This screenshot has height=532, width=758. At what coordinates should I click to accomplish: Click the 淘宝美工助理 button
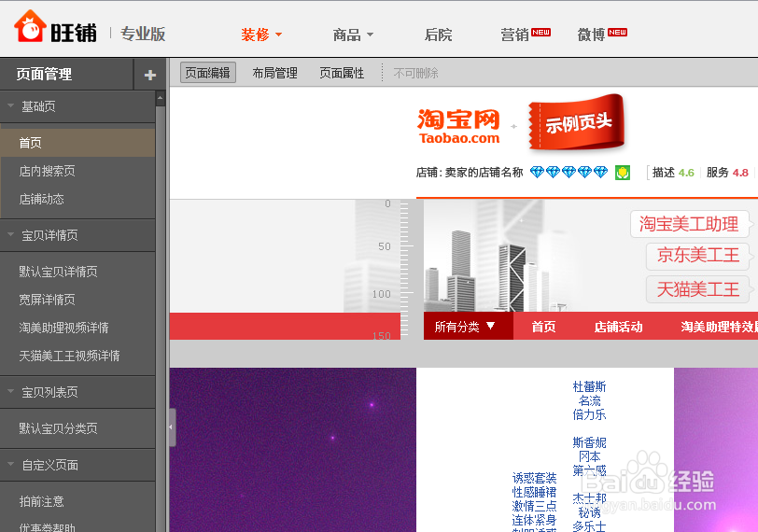pos(689,224)
